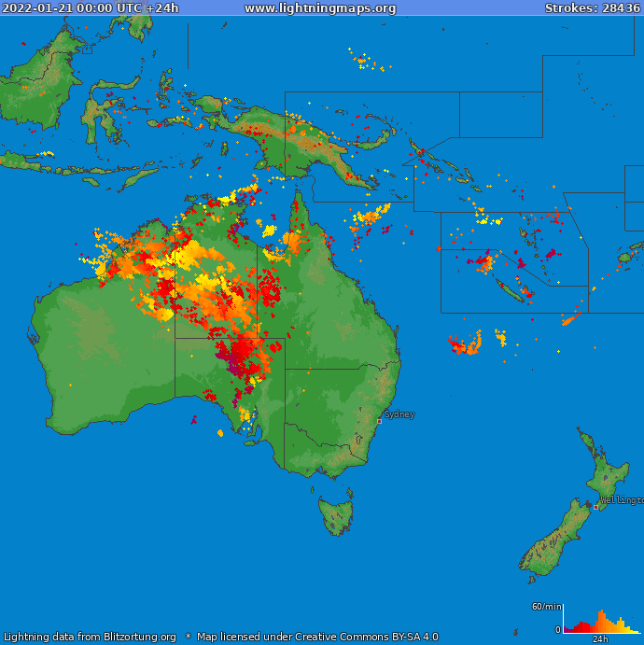Click the 60/min axis label on the histogram
The height and width of the screenshot is (645, 644).
[x=545, y=607]
